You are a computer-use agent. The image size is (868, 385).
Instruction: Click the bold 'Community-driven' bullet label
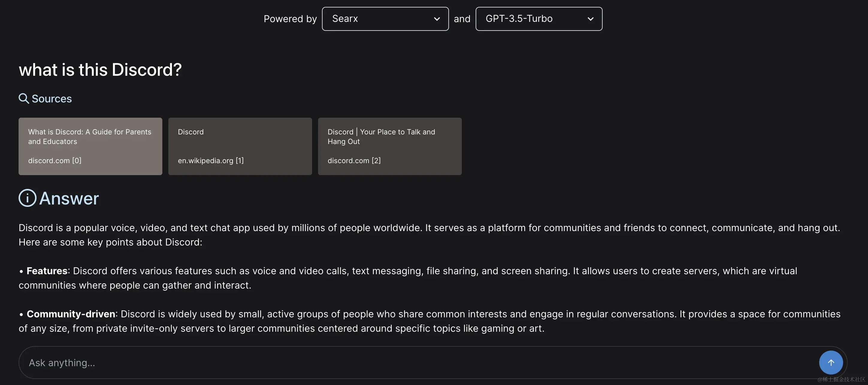pyautogui.click(x=71, y=314)
